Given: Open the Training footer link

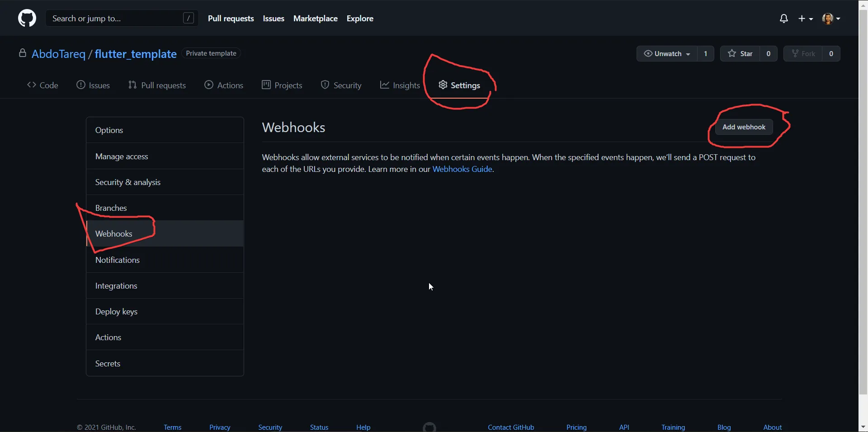Looking at the screenshot, I should coord(673,427).
